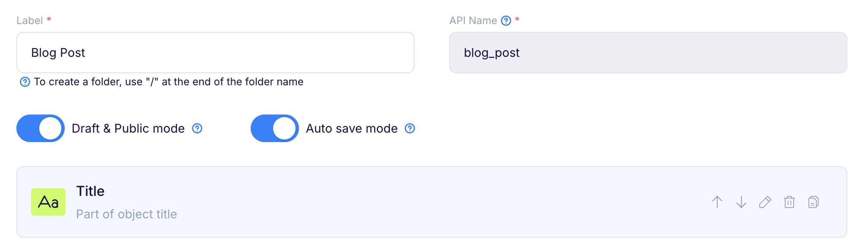Show help for Draft & Public mode
This screenshot has height=248, width=868.
(197, 128)
